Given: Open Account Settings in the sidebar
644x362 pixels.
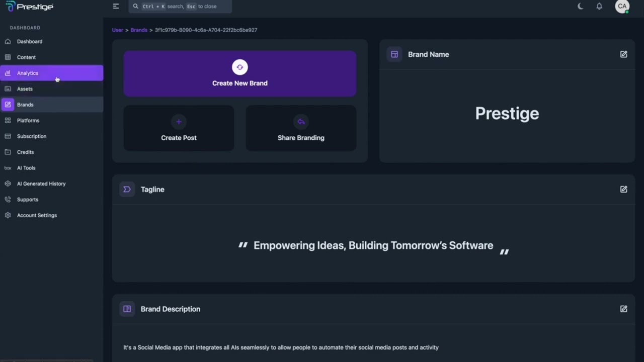Looking at the screenshot, I should [x=37, y=215].
